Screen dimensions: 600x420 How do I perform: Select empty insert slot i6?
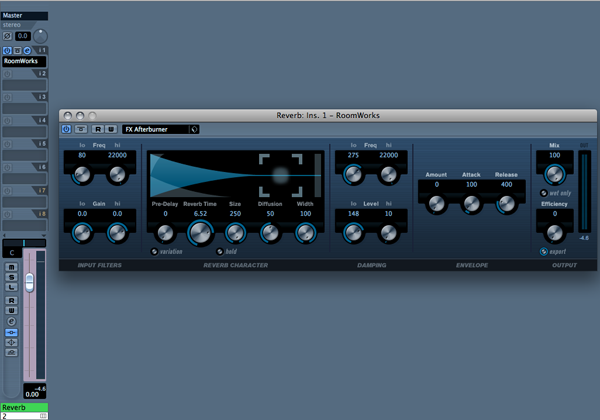(24, 178)
